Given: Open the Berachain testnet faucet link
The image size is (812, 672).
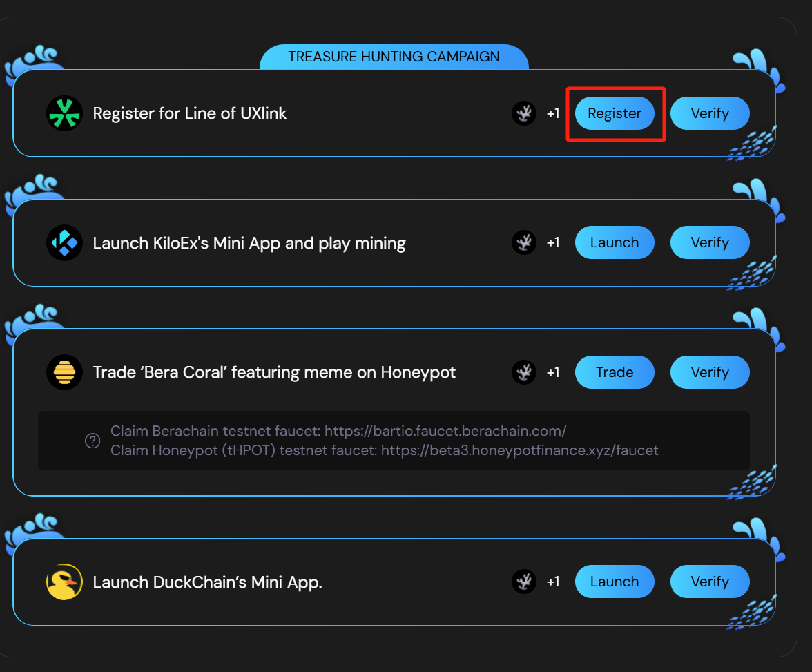Looking at the screenshot, I should pos(445,432).
